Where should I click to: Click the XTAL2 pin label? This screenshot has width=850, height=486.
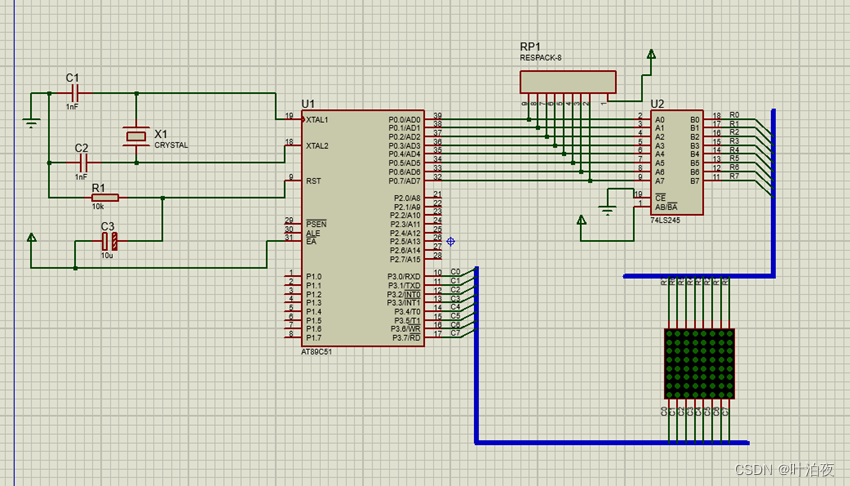[x=317, y=146]
